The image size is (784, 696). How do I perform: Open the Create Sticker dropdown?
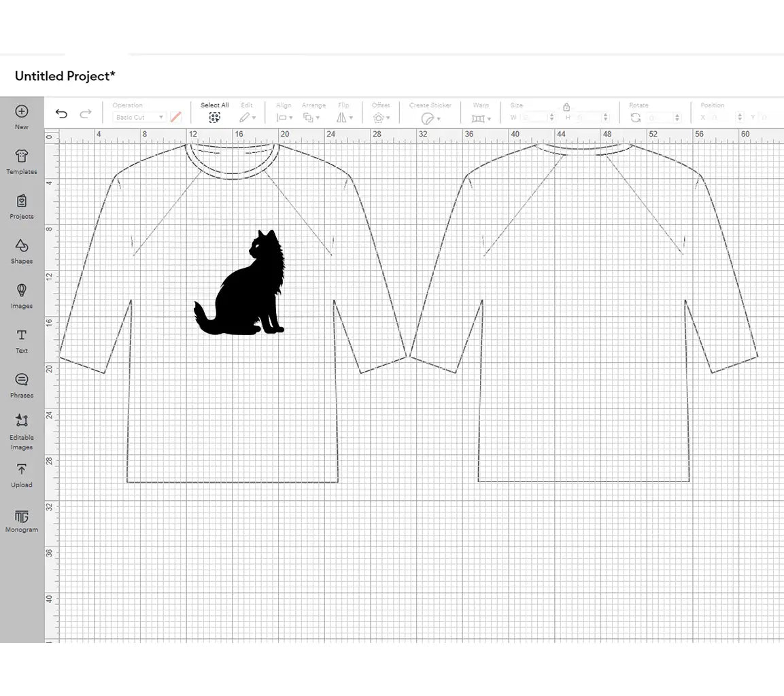[x=430, y=118]
